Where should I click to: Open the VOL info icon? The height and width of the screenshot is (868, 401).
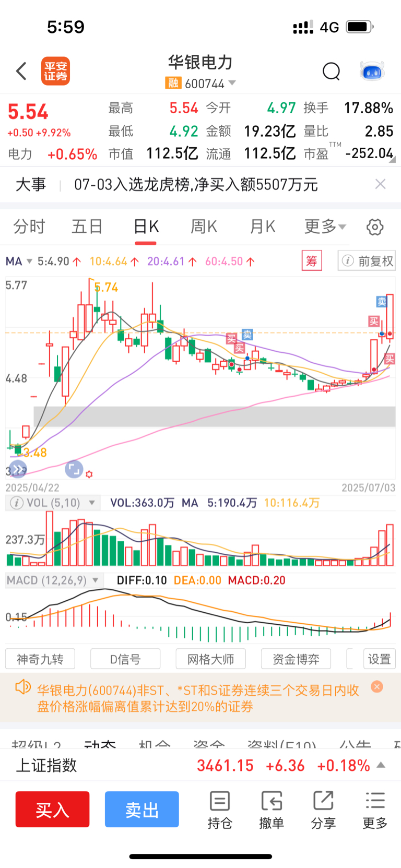[x=17, y=503]
